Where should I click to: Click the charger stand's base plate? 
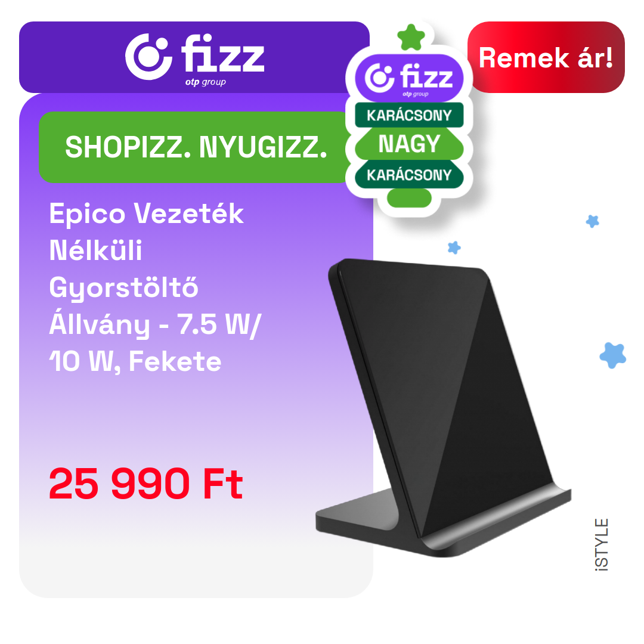pos(443,522)
